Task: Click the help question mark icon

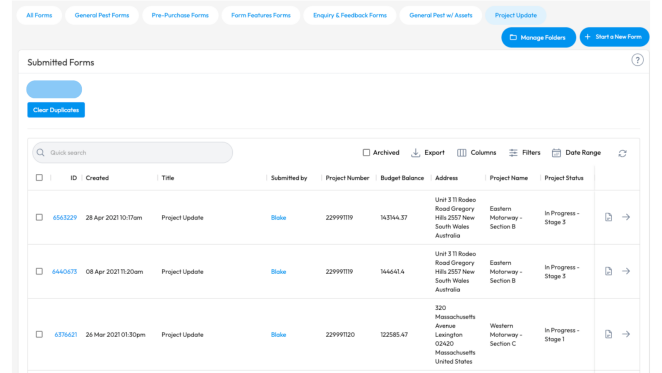Action: pyautogui.click(x=637, y=60)
